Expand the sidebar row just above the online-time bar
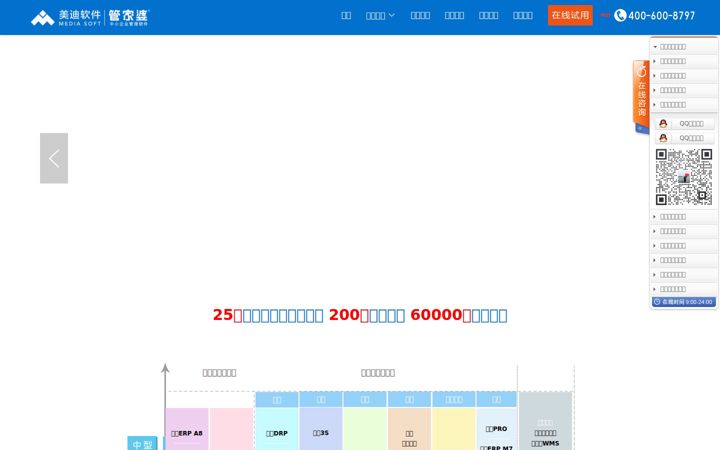Image resolution: width=720 pixels, height=450 pixels. point(684,289)
